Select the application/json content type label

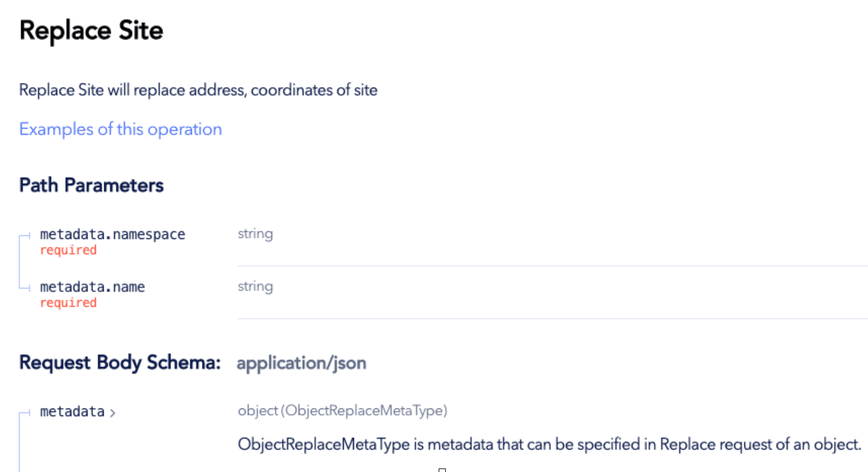click(302, 363)
